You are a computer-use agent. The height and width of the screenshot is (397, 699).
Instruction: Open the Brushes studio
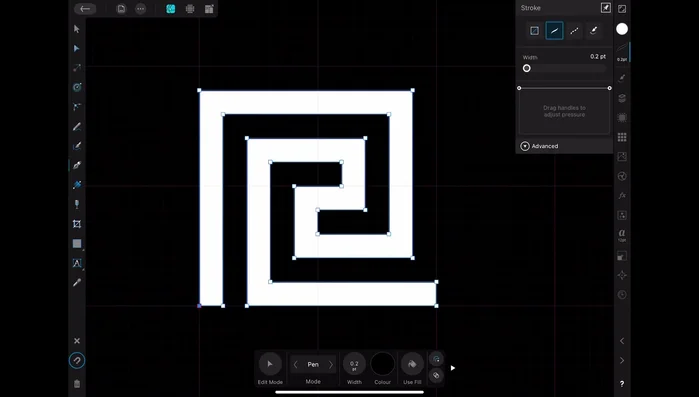(622, 78)
